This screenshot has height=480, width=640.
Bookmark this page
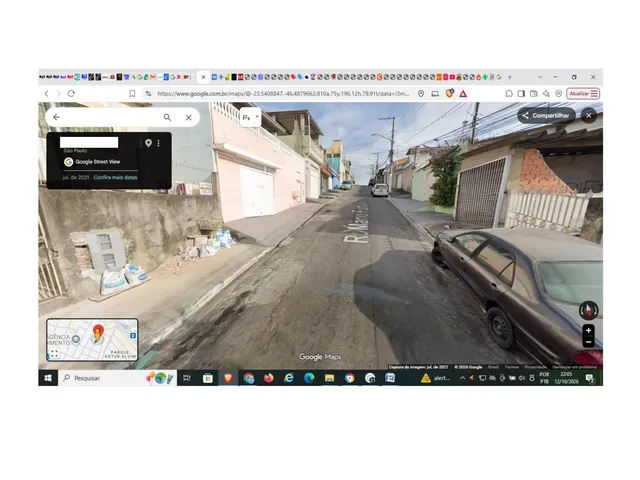point(132,93)
